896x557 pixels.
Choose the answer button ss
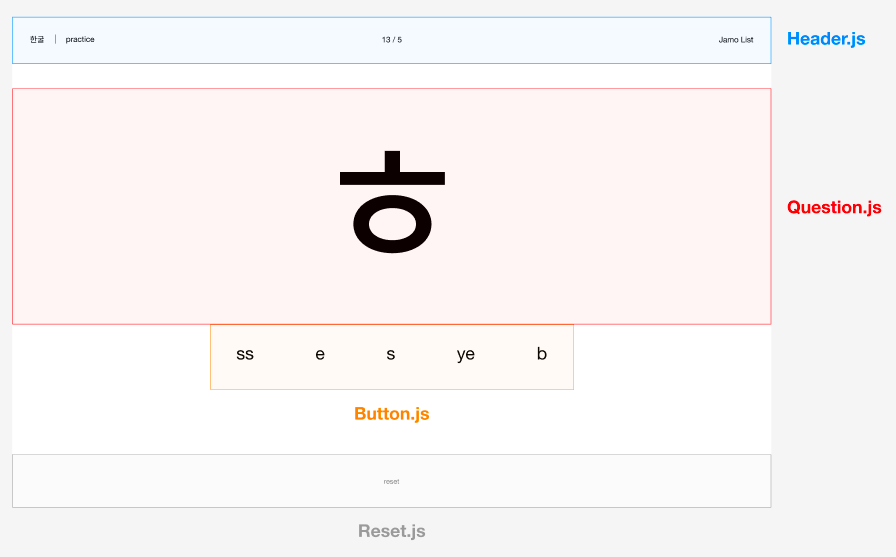click(x=245, y=355)
